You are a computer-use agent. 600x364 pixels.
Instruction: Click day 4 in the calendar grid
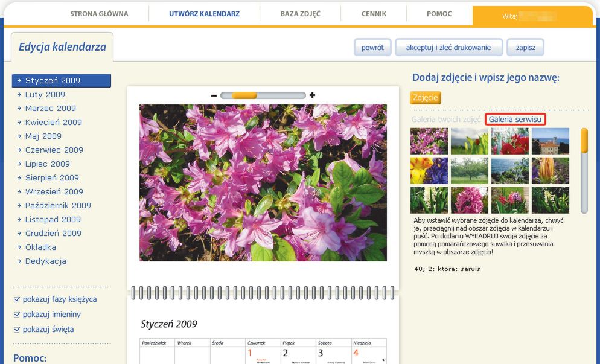[356, 353]
